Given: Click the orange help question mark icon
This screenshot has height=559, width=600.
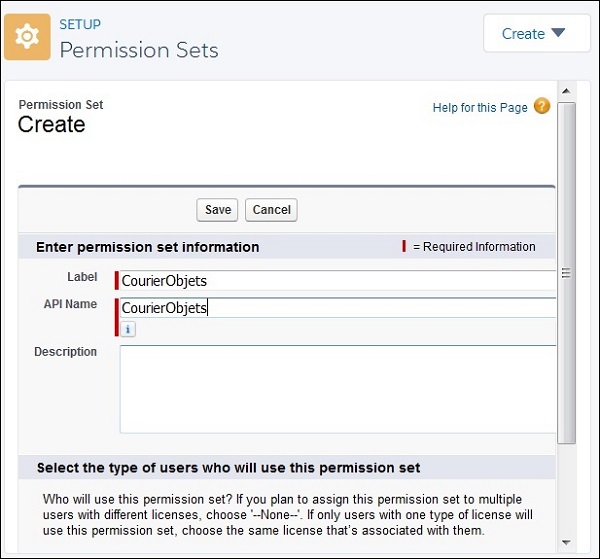Looking at the screenshot, I should 542,107.
